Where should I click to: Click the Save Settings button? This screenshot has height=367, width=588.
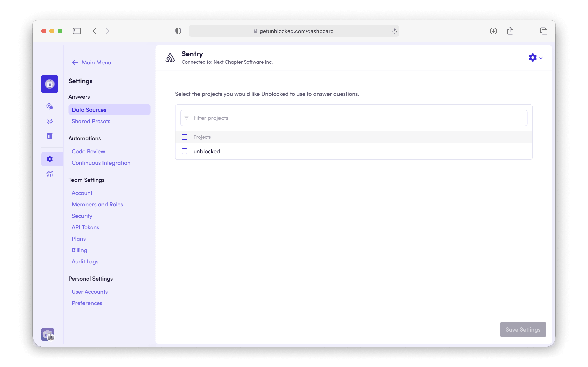523,329
